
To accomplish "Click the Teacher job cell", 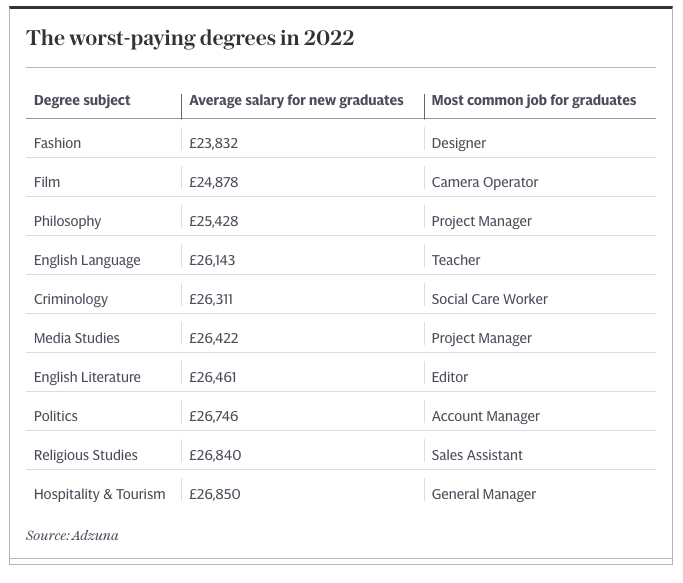I will click(x=456, y=260).
